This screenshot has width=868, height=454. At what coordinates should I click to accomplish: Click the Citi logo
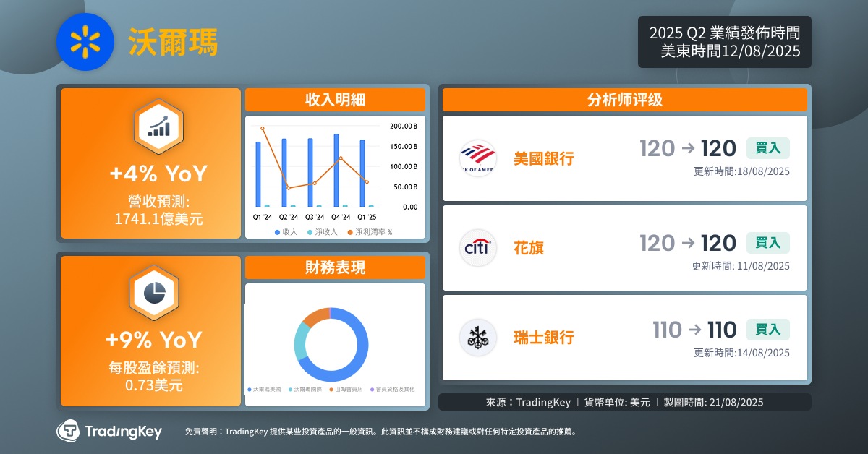click(x=478, y=248)
